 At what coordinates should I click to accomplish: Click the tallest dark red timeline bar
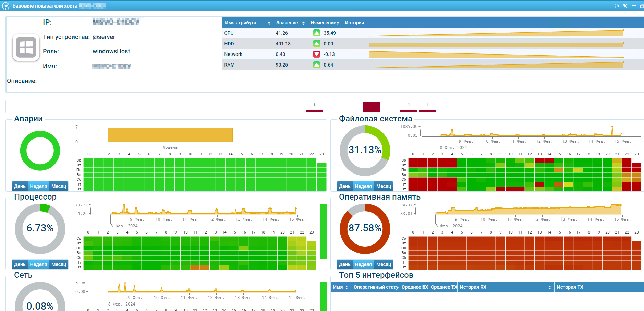click(x=371, y=107)
